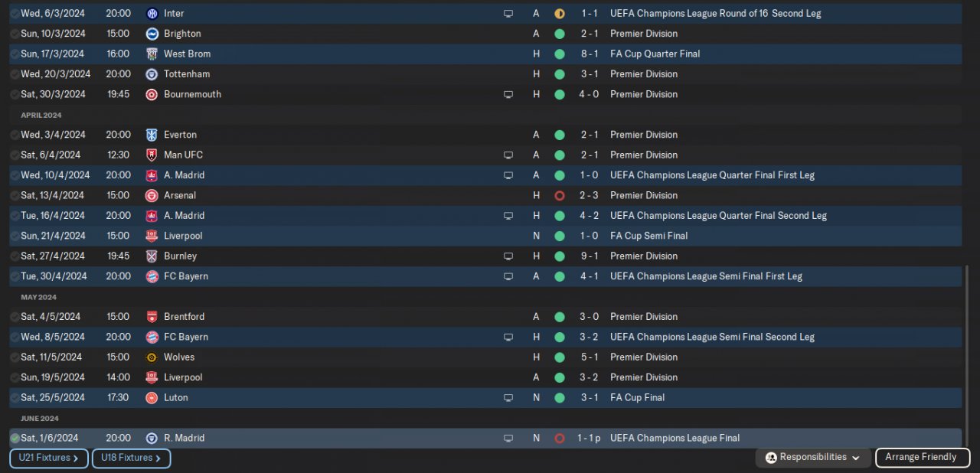Click FC Bayern badge on 30/4/2024 row
980x473 pixels.
(x=152, y=276)
